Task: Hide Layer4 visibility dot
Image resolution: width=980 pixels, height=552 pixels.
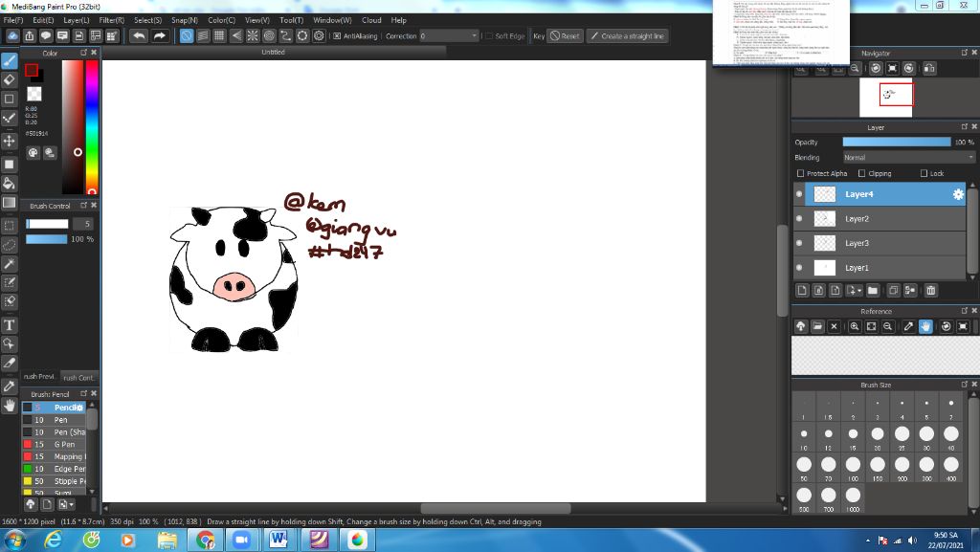Action: click(x=799, y=194)
